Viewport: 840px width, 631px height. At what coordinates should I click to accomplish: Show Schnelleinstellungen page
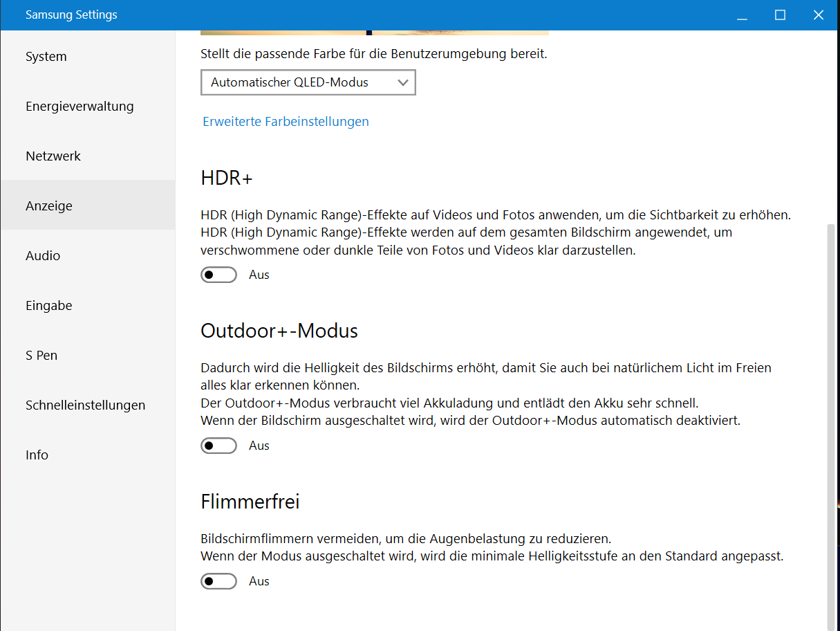(85, 405)
